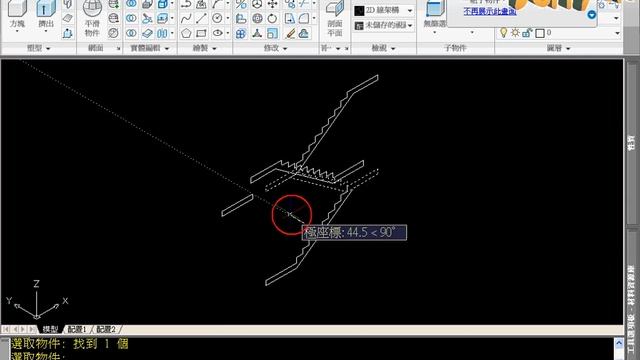Switch to the 配置2 layout tab

(106, 329)
